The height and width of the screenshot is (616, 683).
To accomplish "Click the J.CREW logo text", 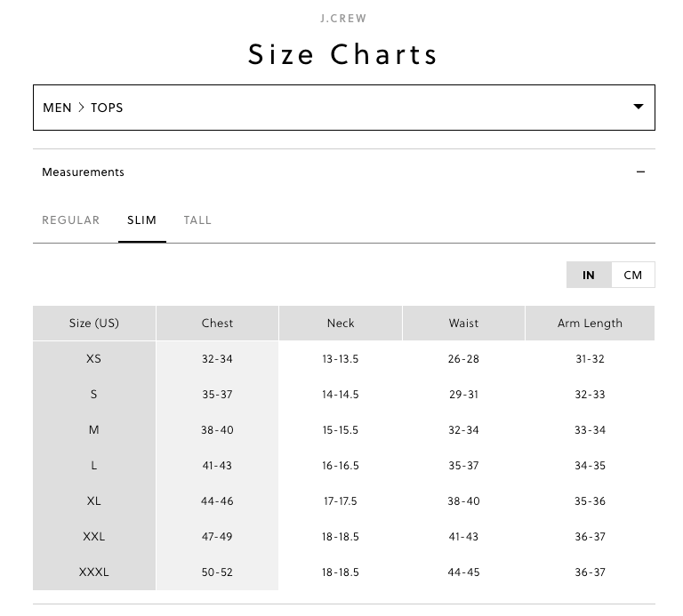I will (343, 19).
